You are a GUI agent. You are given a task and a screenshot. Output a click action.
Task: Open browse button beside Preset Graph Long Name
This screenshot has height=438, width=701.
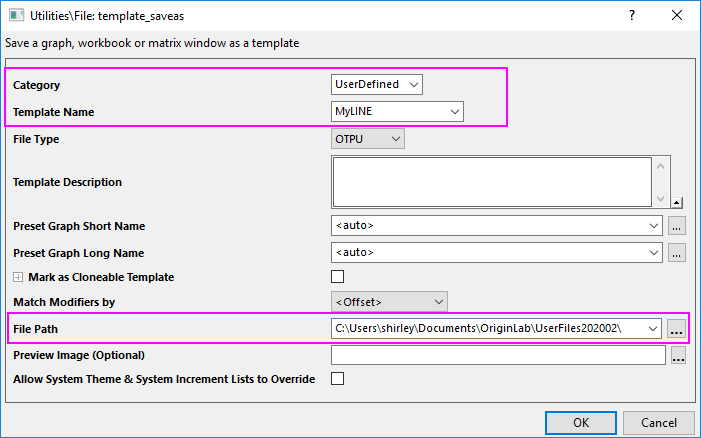[677, 253]
